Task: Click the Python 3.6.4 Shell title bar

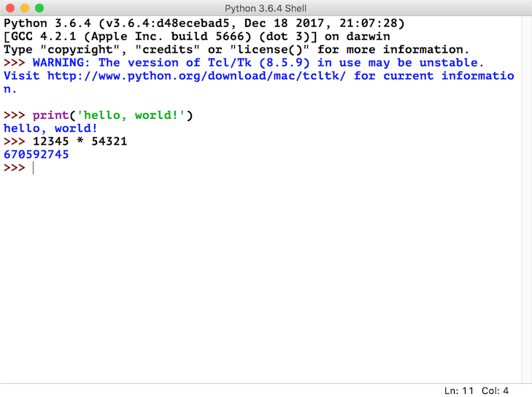Action: click(x=266, y=8)
